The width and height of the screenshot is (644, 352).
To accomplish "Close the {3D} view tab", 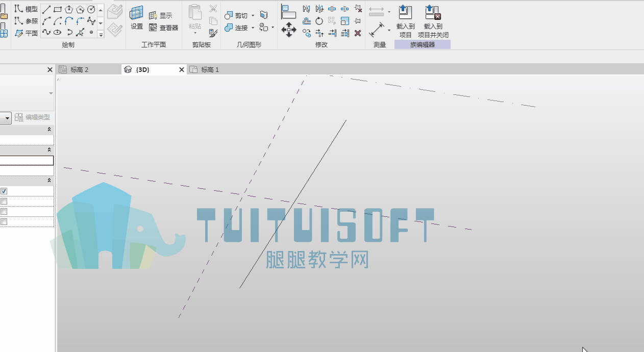I will click(182, 70).
